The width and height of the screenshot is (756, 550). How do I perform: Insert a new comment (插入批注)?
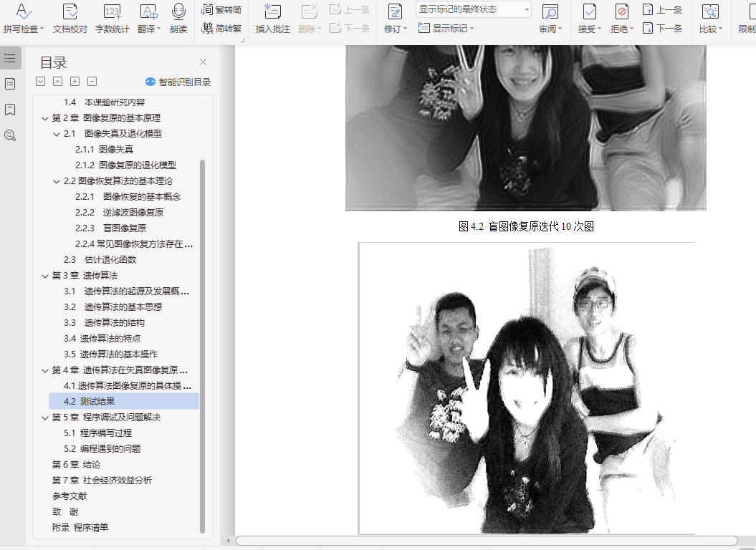pos(272,13)
